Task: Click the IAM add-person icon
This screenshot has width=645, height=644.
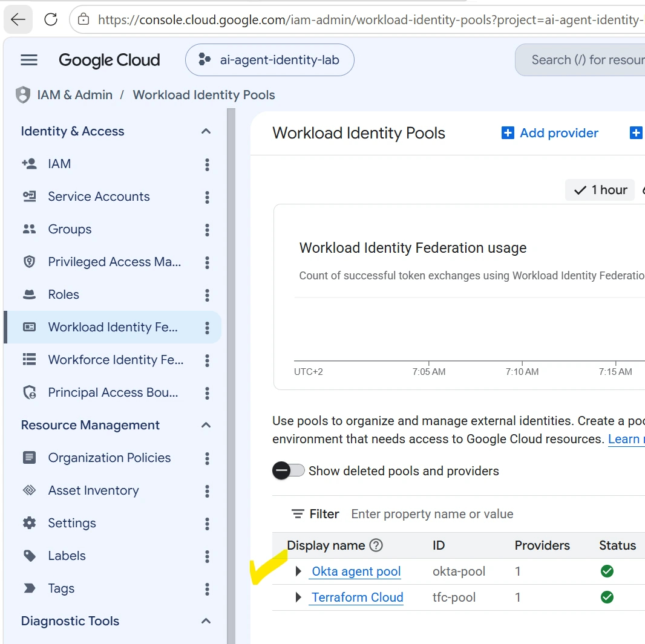Action: tap(29, 164)
